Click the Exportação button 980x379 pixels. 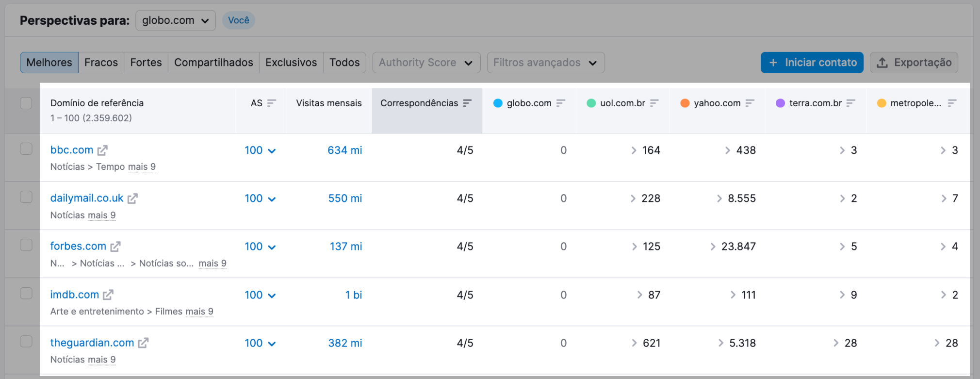coord(914,63)
